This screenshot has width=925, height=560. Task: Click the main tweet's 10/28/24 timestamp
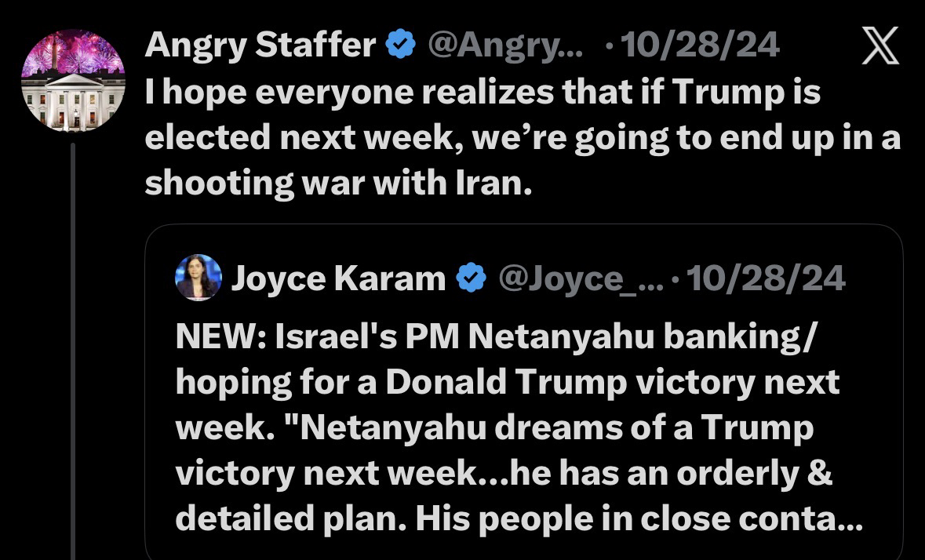(699, 46)
